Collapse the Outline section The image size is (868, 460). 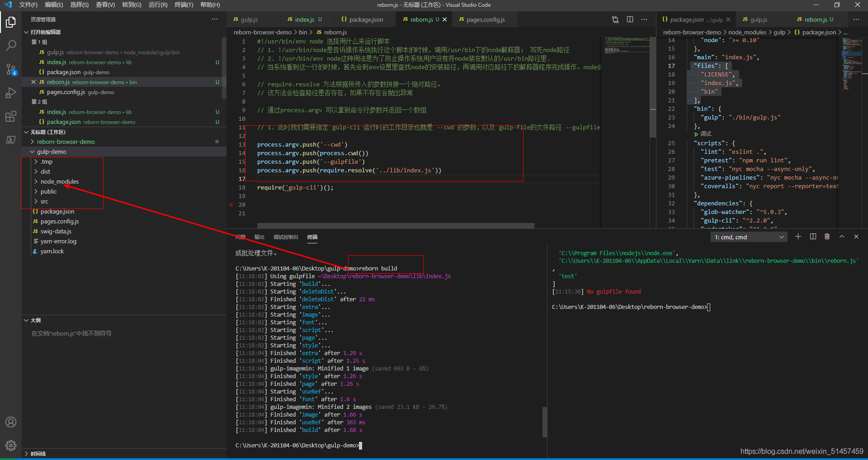(26, 320)
